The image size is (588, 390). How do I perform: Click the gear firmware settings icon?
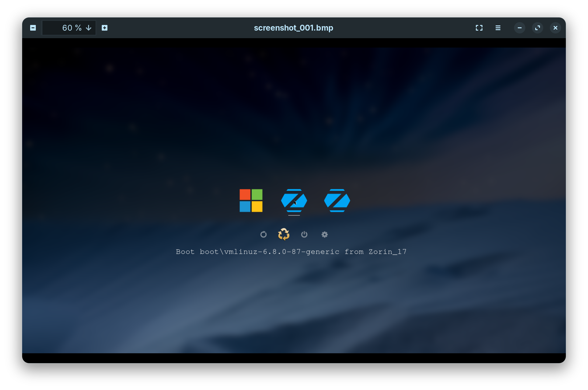[324, 234]
